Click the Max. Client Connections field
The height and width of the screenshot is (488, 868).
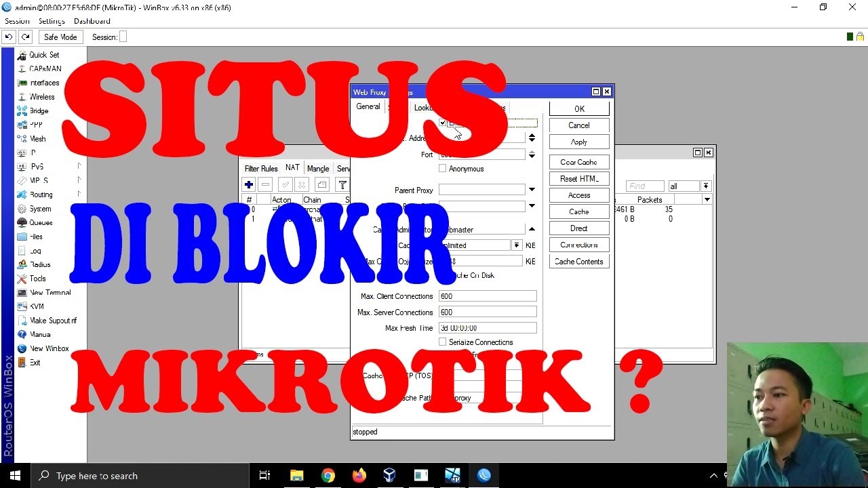pyautogui.click(x=488, y=296)
